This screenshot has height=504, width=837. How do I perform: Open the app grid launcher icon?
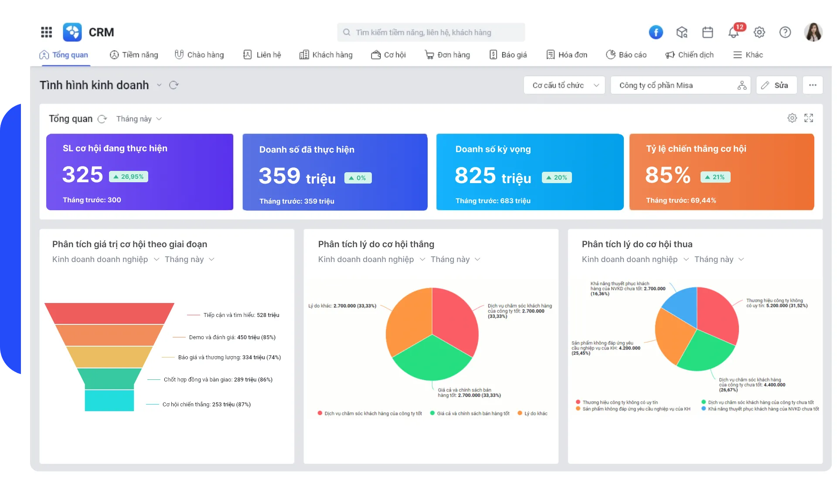(x=46, y=32)
